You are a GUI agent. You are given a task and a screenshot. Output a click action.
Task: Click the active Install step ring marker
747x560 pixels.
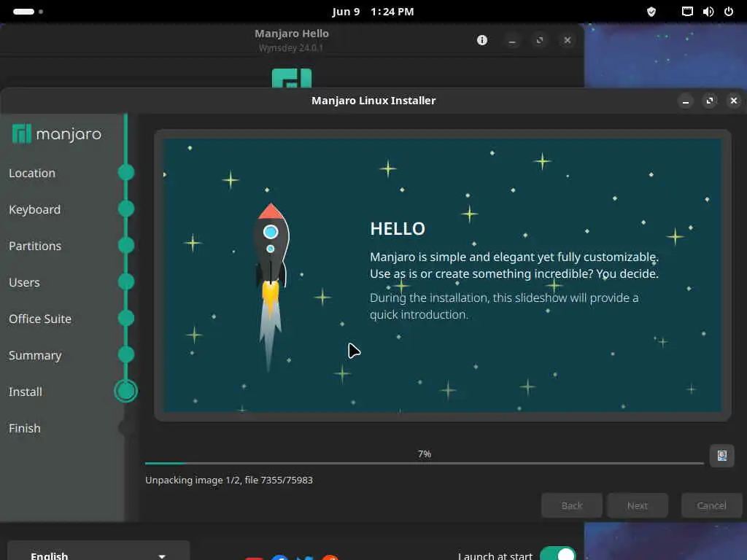coord(126,391)
